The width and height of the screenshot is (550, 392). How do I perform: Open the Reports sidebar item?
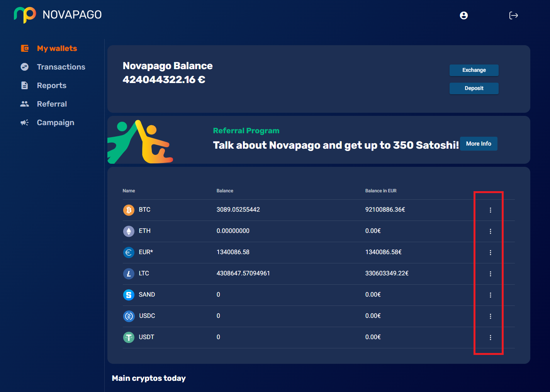click(x=51, y=85)
